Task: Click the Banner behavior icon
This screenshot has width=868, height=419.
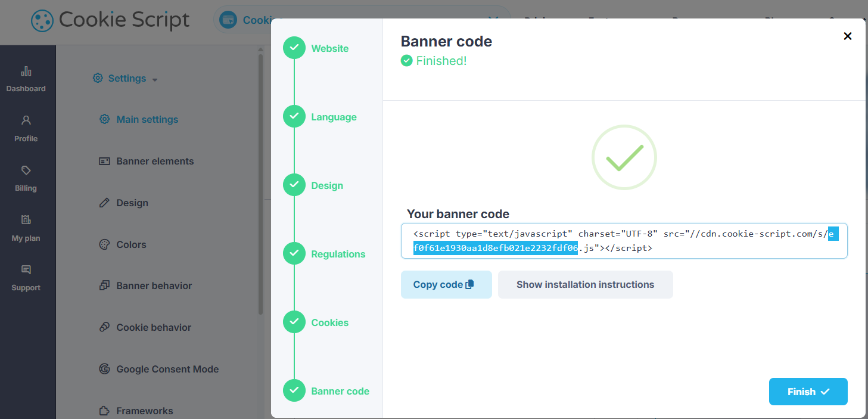Action: tap(104, 285)
